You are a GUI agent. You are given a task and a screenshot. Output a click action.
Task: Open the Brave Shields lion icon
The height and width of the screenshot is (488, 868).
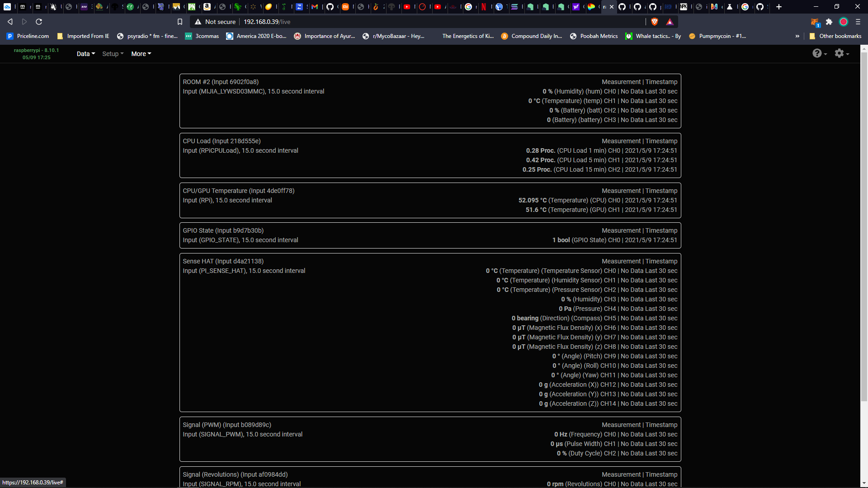[655, 22]
